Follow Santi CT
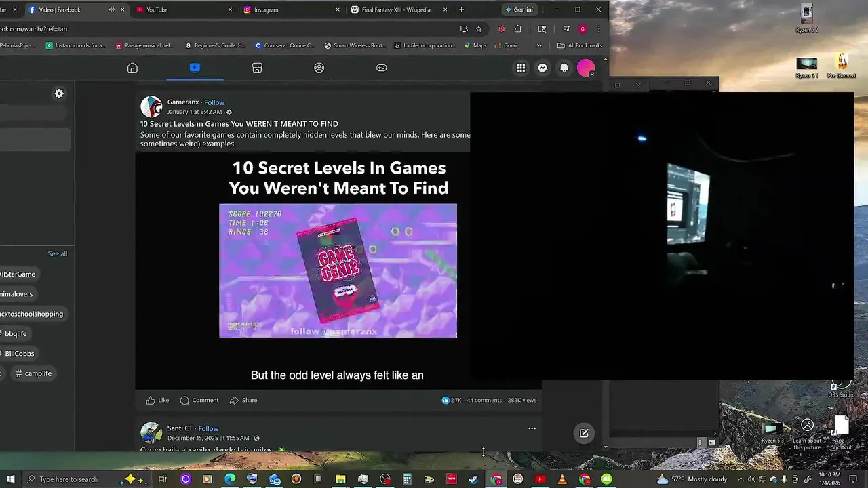This screenshot has height=488, width=868. tap(208, 428)
